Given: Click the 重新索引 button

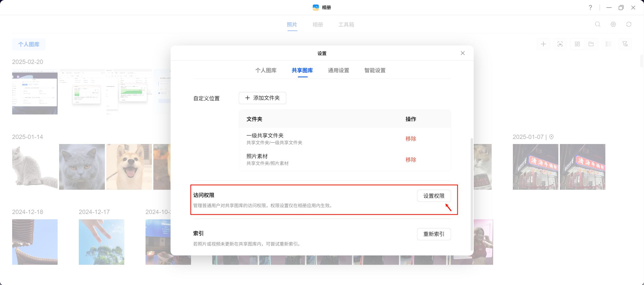Looking at the screenshot, I should (434, 234).
